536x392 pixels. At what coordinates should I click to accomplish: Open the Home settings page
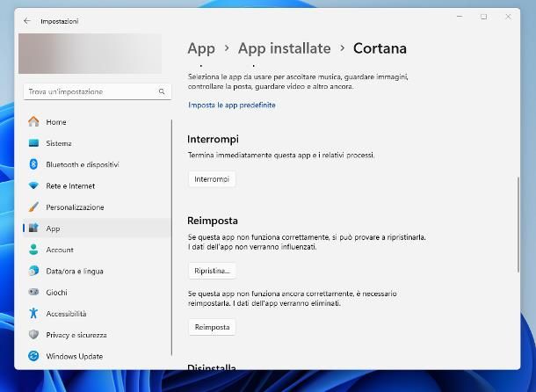tap(97, 122)
